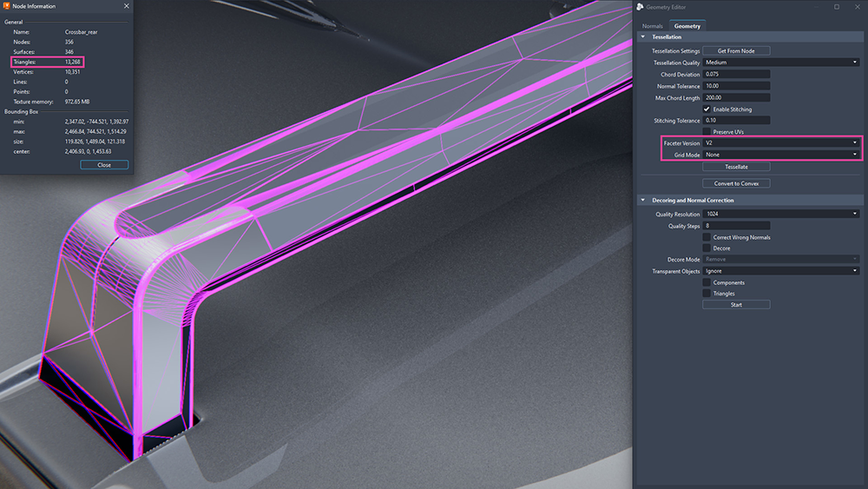Switch to the Normals tab
Screen dimensions: 868x489
pos(652,26)
